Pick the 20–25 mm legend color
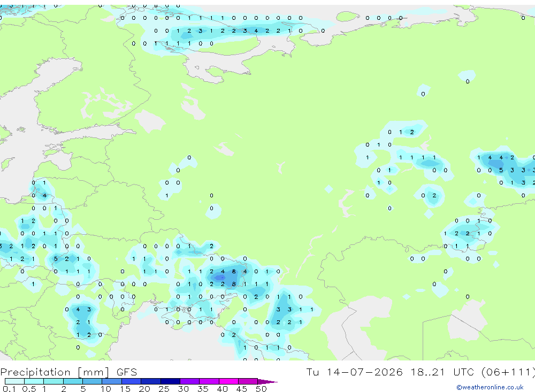Viewport: 535px width, 392px height. [151, 381]
